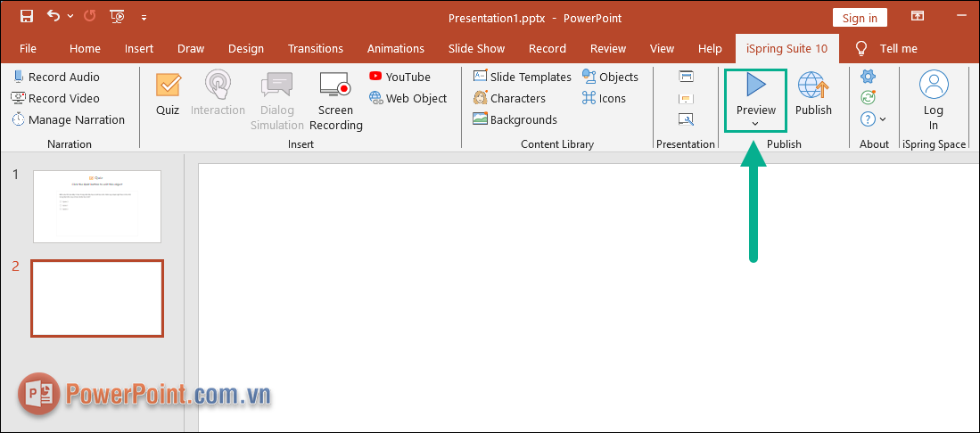The height and width of the screenshot is (433, 980).
Task: Open Characters content library
Action: (509, 98)
